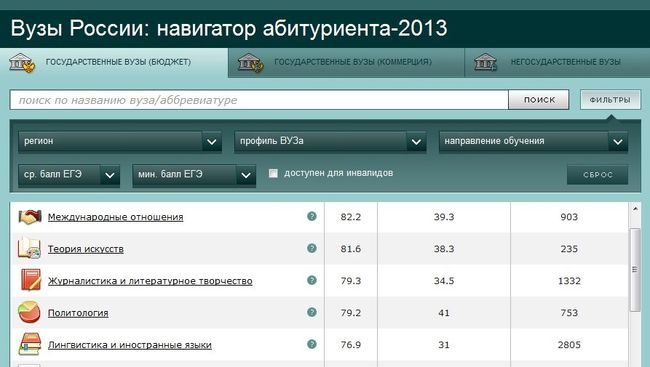The image size is (650, 367).
Task: Click the 'Поиск' button
Action: pyautogui.click(x=539, y=100)
